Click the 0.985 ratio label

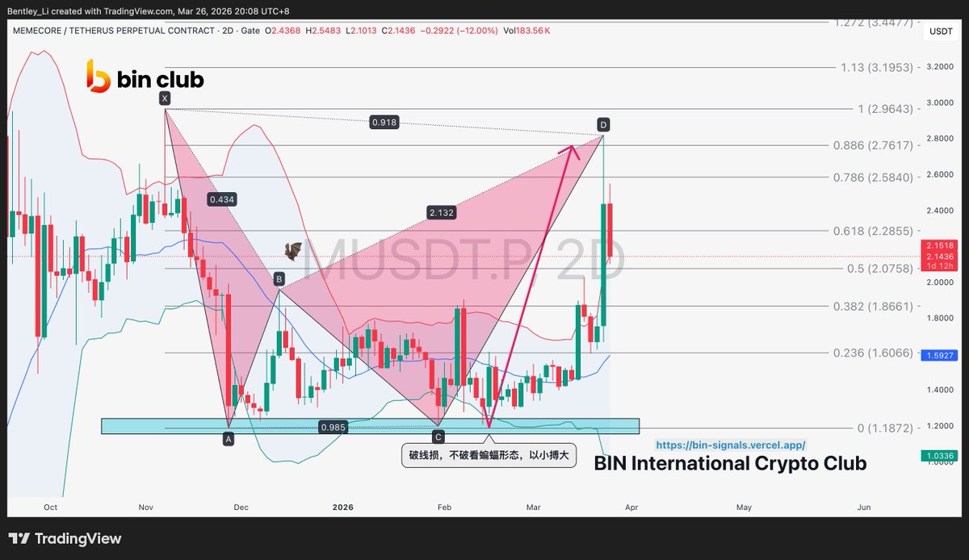[x=333, y=428]
